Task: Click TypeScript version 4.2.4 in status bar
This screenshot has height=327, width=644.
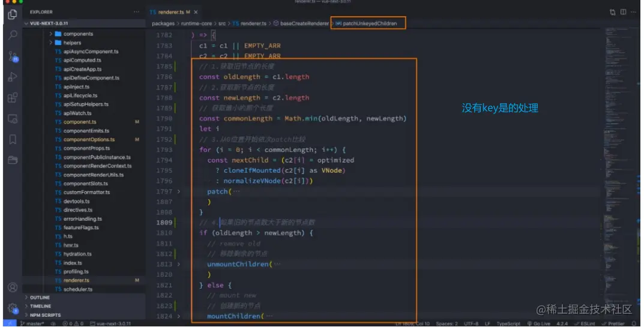Action: coord(562,324)
